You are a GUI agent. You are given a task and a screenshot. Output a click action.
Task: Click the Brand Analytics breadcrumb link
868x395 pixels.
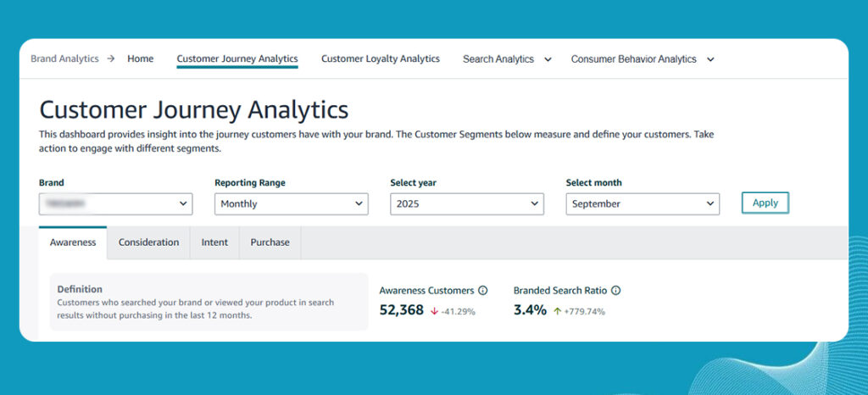click(x=64, y=59)
